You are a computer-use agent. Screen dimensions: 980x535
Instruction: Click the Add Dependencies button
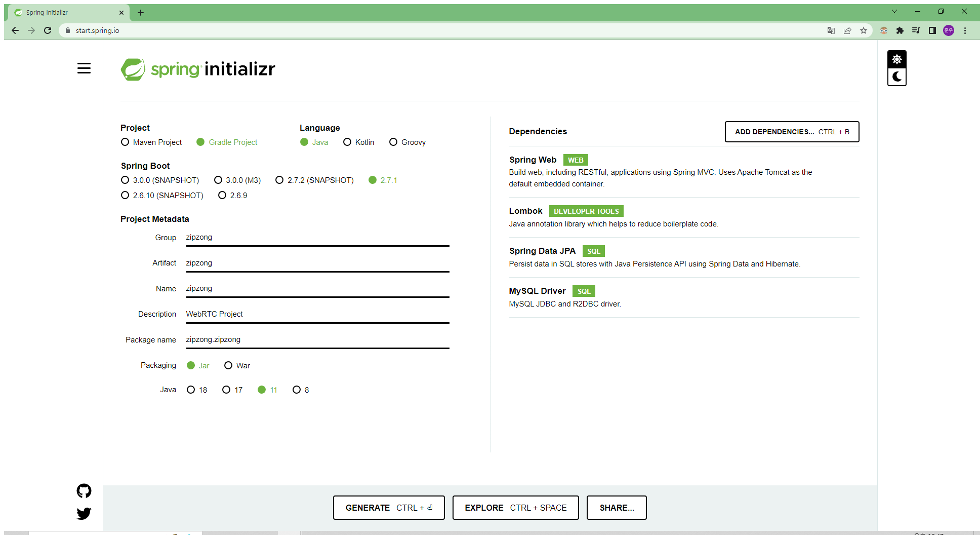click(792, 132)
